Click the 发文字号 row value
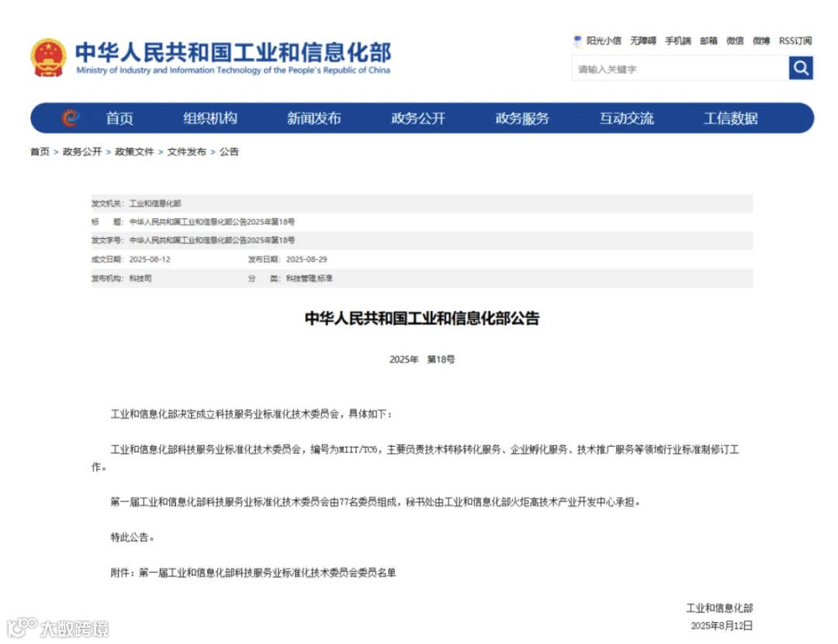838x644 pixels. [212, 241]
